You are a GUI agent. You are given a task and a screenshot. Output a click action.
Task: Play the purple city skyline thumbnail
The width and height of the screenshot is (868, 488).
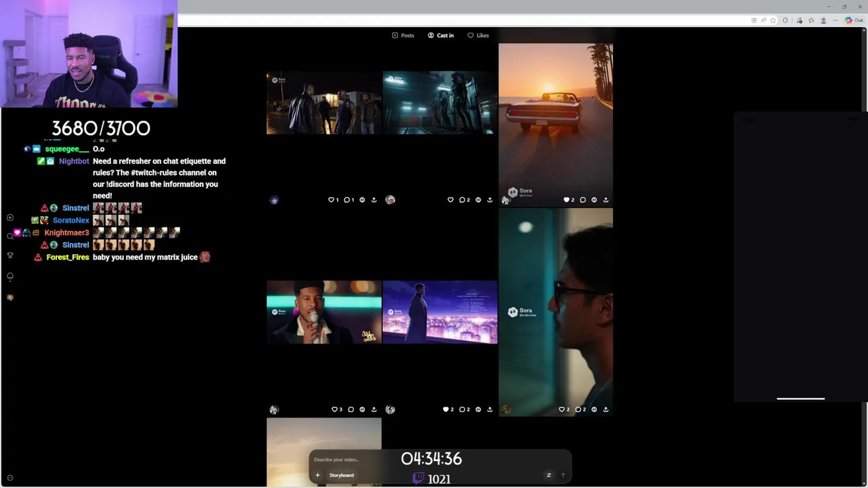(440, 312)
